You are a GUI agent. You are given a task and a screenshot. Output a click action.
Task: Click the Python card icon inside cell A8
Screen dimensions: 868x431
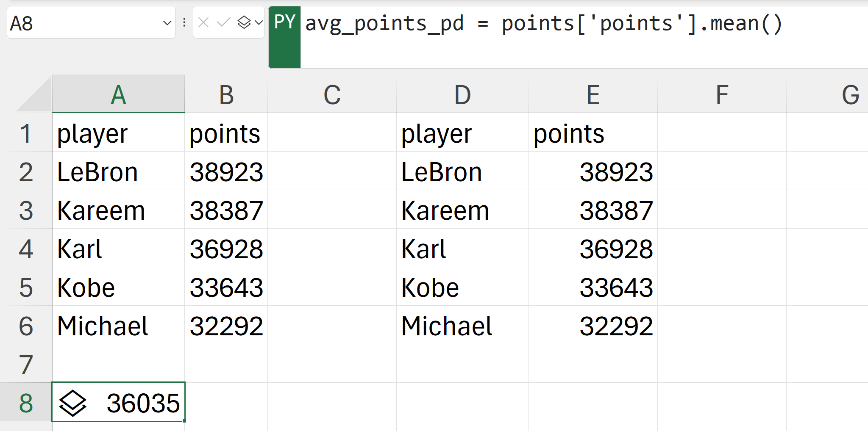[73, 402]
